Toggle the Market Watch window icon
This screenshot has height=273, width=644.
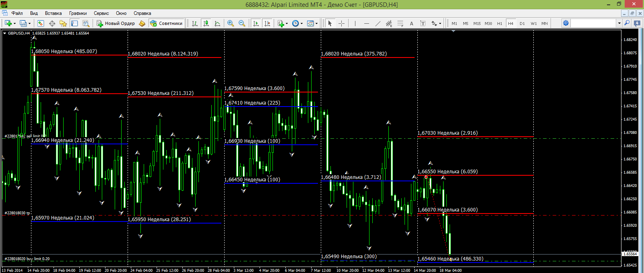(41, 23)
